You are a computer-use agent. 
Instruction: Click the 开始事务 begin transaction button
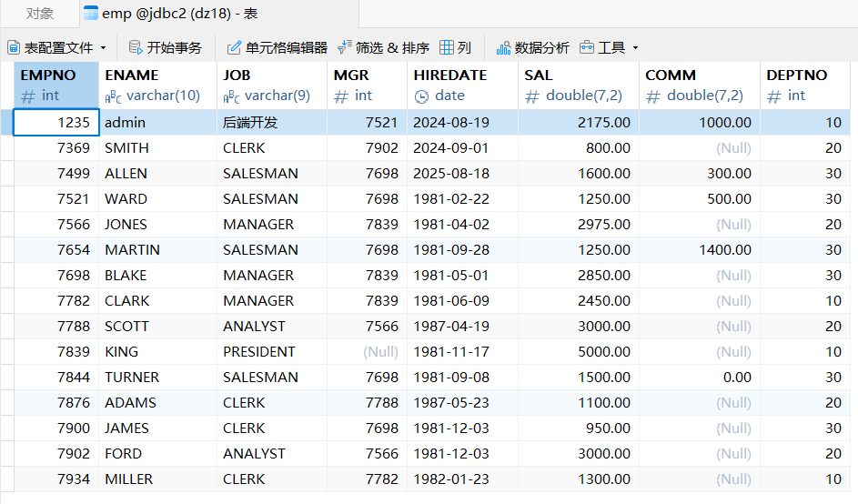pyautogui.click(x=166, y=47)
